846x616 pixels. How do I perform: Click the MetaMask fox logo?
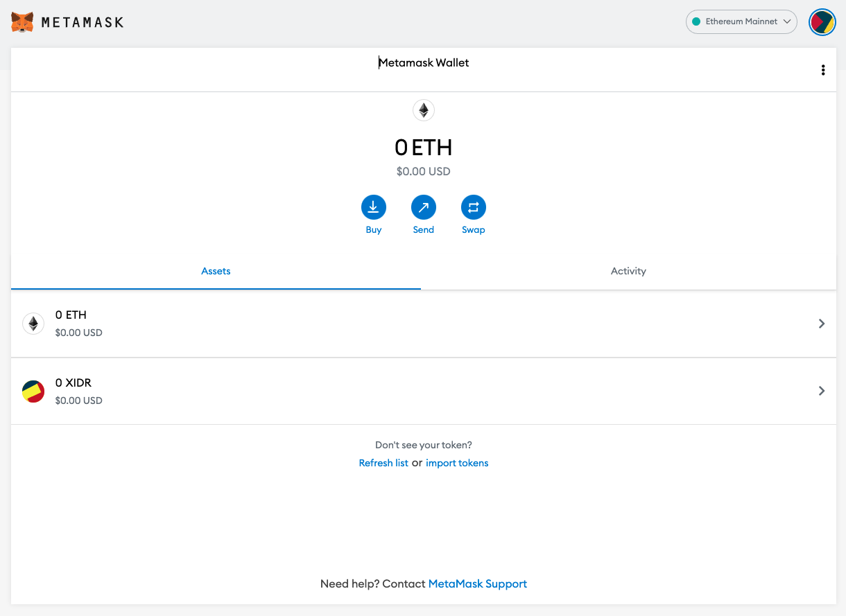coord(22,21)
